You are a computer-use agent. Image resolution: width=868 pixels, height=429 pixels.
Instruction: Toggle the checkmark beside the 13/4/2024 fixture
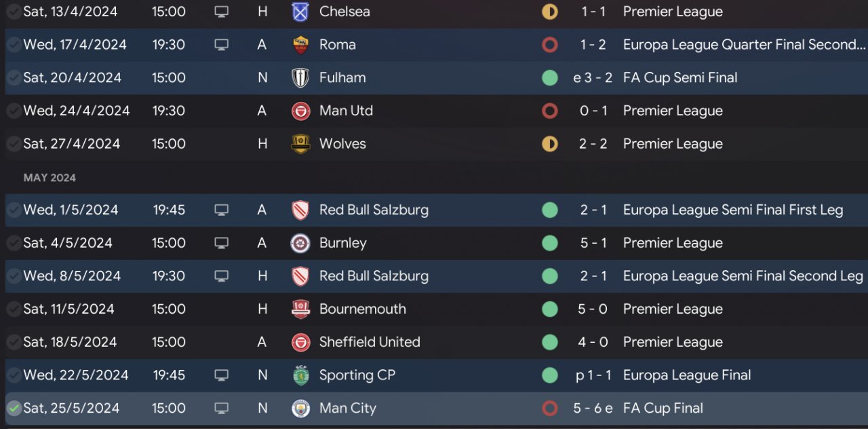[x=14, y=12]
